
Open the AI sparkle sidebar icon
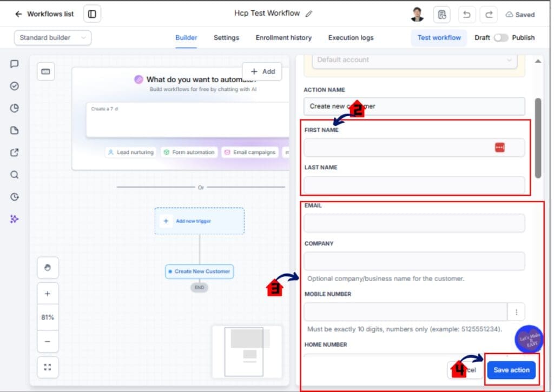[15, 219]
